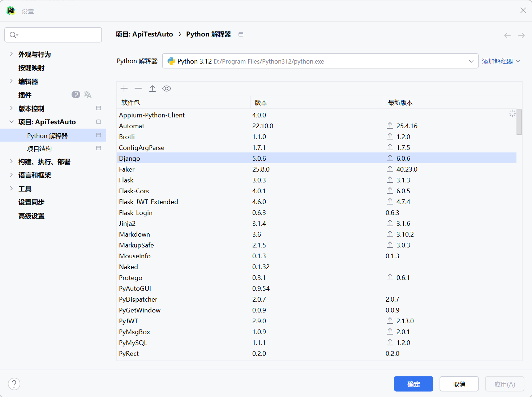Click the install package plus icon
Viewport: 532px width, 397px height.
[x=124, y=89]
